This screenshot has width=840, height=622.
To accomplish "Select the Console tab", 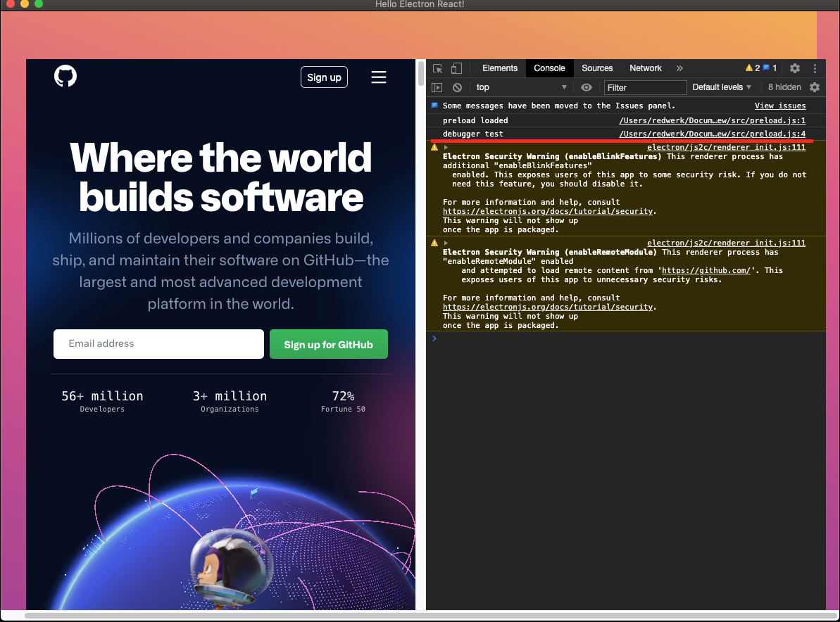I will 549,68.
